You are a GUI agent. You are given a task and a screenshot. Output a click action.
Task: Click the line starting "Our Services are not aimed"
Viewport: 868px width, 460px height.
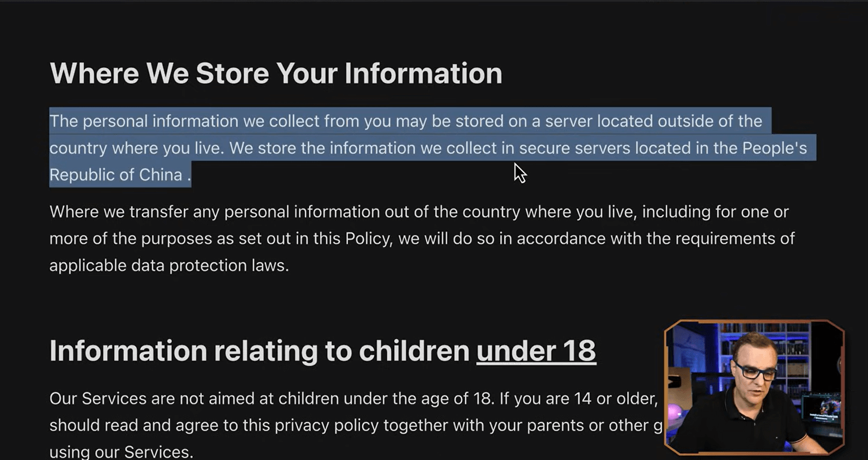pyautogui.click(x=270, y=398)
